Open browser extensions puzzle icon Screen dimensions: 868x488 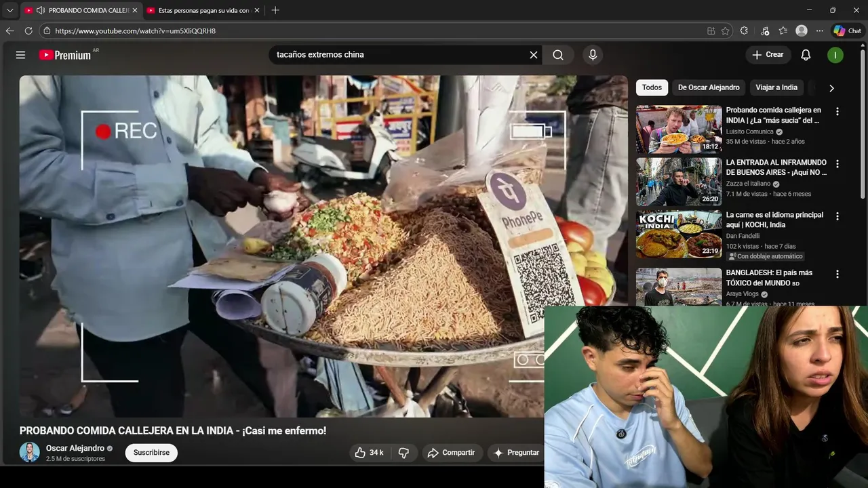(744, 30)
